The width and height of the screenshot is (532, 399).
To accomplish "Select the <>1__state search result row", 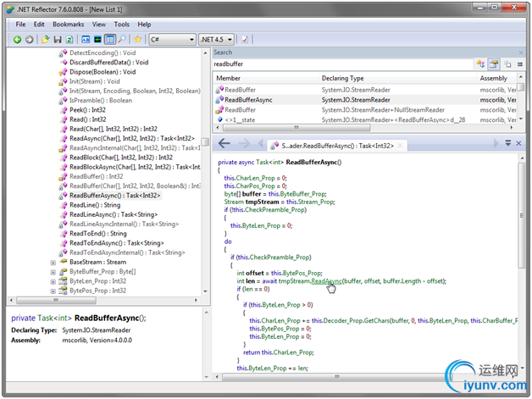I will click(365, 120).
